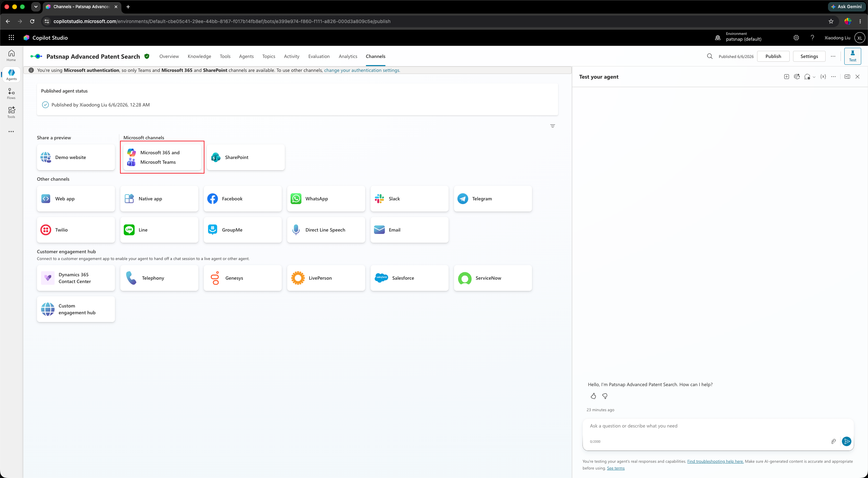Select the GroupMe channel card

[243, 230]
